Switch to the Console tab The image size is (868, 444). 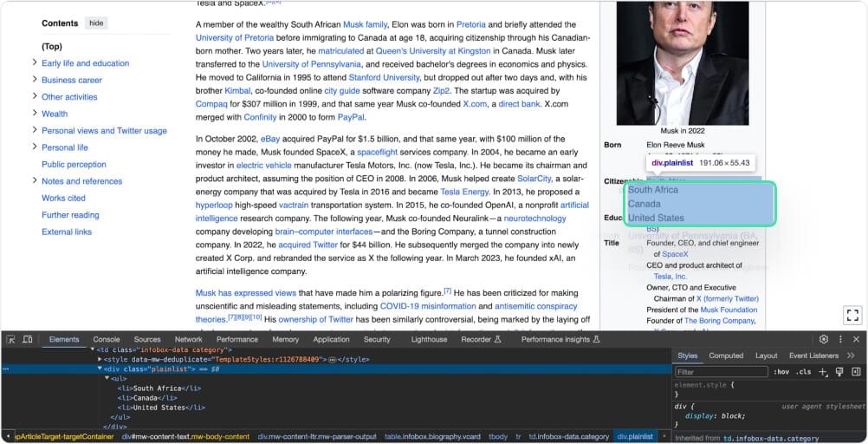(107, 339)
